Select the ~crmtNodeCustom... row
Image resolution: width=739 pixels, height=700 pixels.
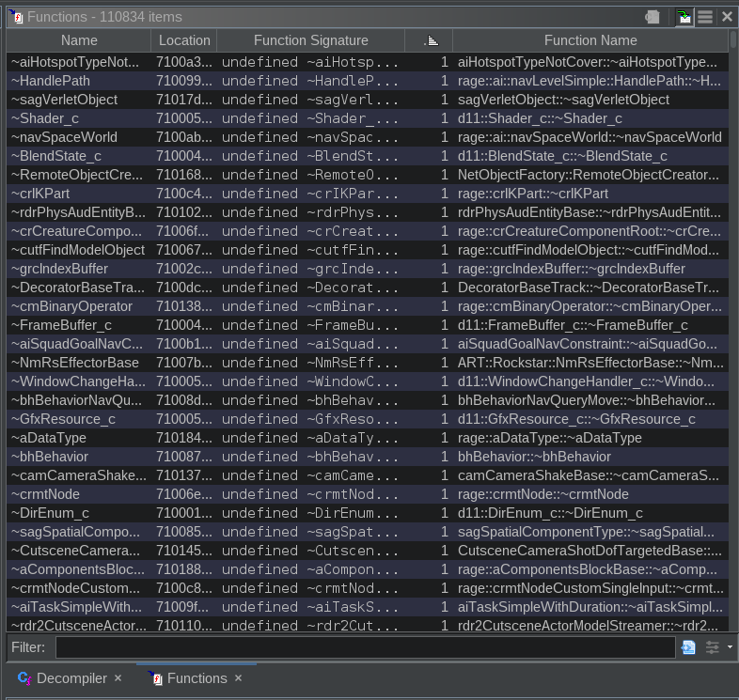click(368, 588)
